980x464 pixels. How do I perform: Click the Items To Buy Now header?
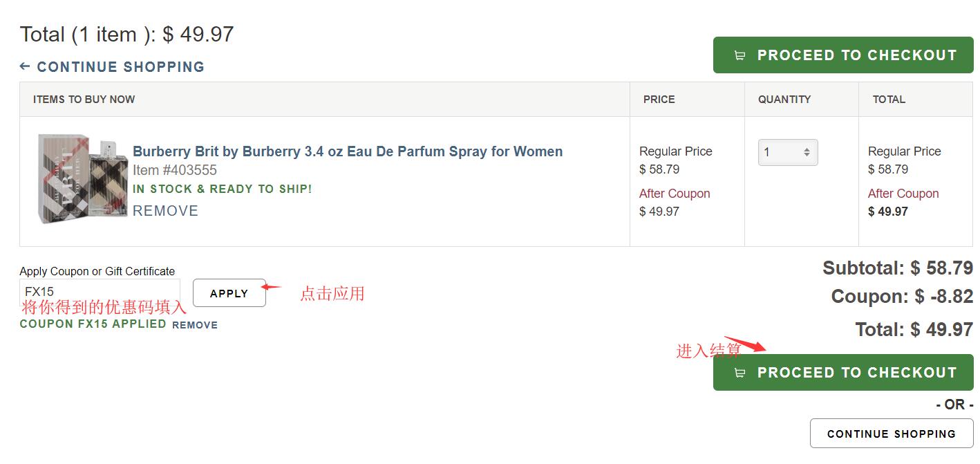(84, 100)
